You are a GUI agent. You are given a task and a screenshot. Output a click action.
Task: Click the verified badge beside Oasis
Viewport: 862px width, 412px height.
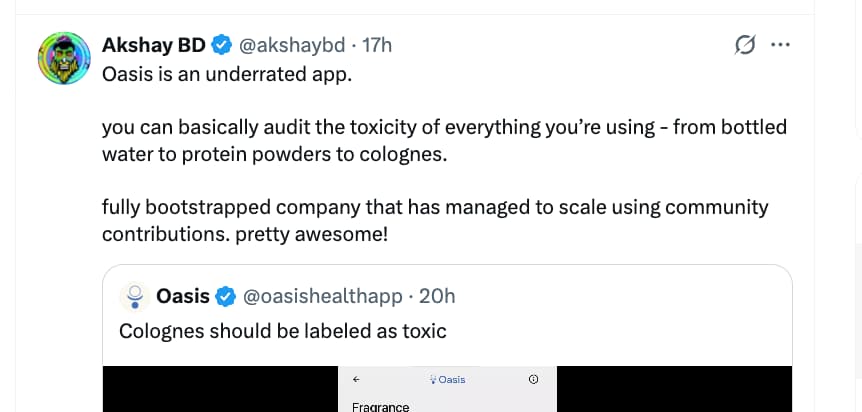tap(226, 296)
